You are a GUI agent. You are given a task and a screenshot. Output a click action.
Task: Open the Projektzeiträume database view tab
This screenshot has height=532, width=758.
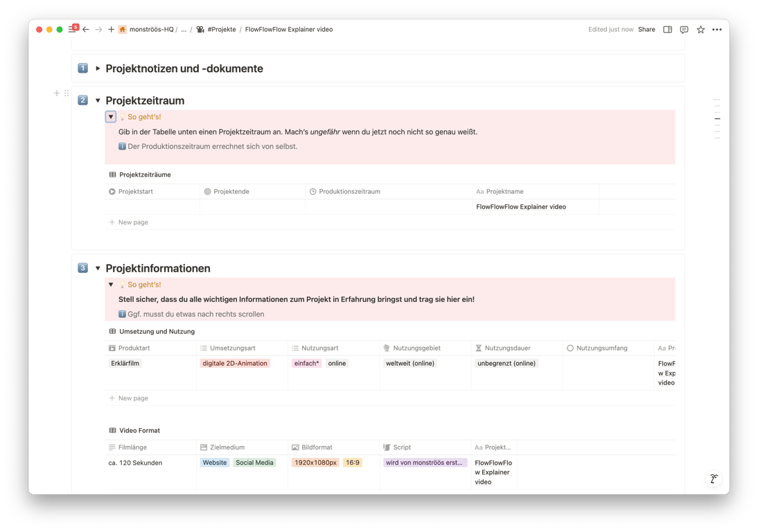pos(140,175)
